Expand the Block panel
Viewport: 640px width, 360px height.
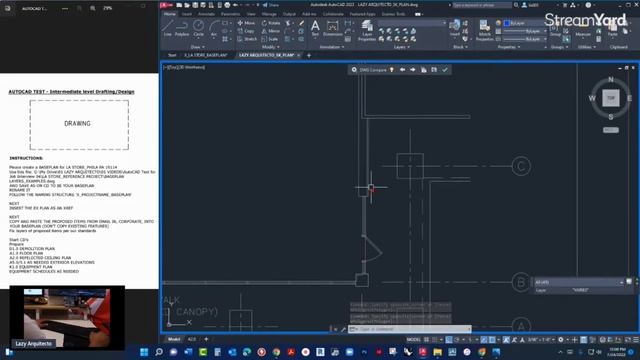tap(460, 47)
